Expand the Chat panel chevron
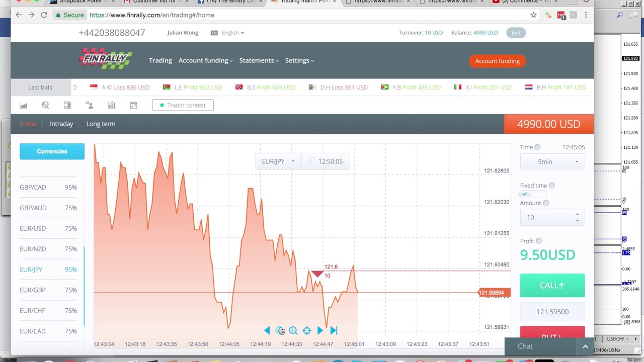 pyautogui.click(x=585, y=346)
